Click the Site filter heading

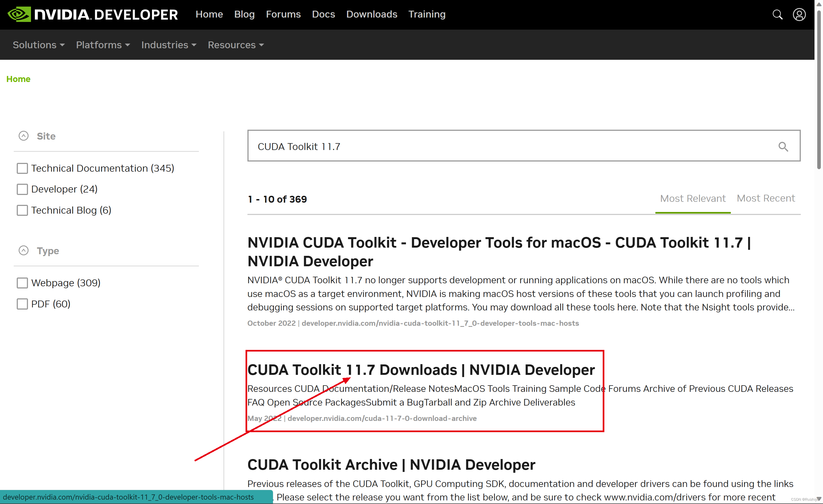46,136
